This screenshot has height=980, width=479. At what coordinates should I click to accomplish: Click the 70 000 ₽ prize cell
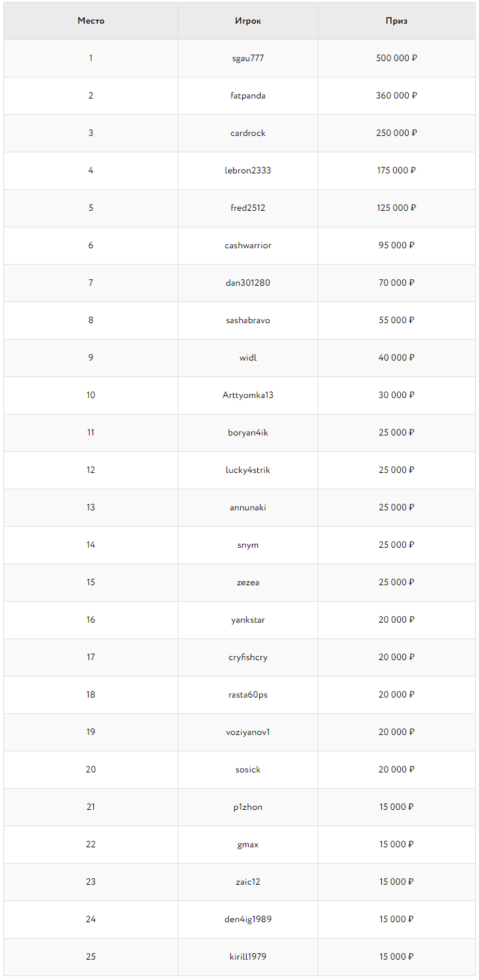[396, 283]
